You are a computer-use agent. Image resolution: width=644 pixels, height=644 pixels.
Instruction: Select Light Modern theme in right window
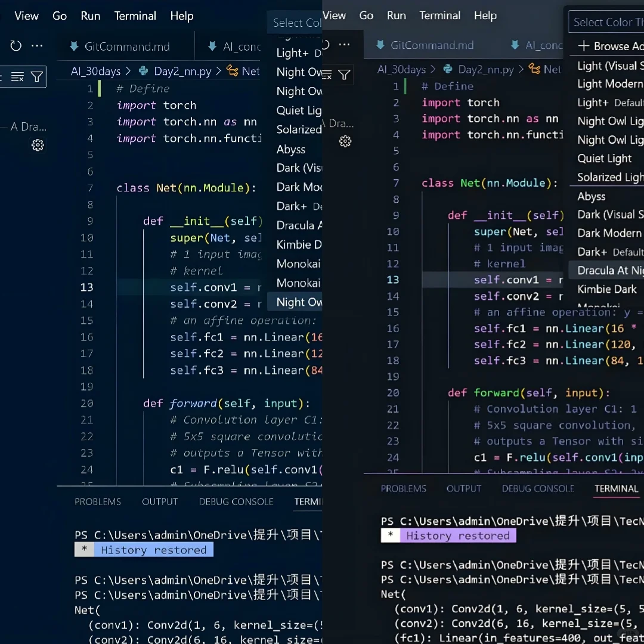click(606, 84)
